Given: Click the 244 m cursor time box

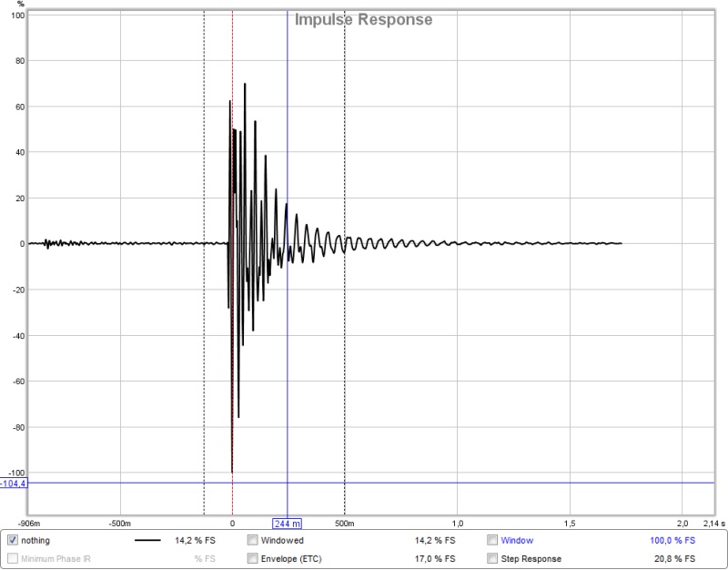Looking at the screenshot, I should (287, 524).
